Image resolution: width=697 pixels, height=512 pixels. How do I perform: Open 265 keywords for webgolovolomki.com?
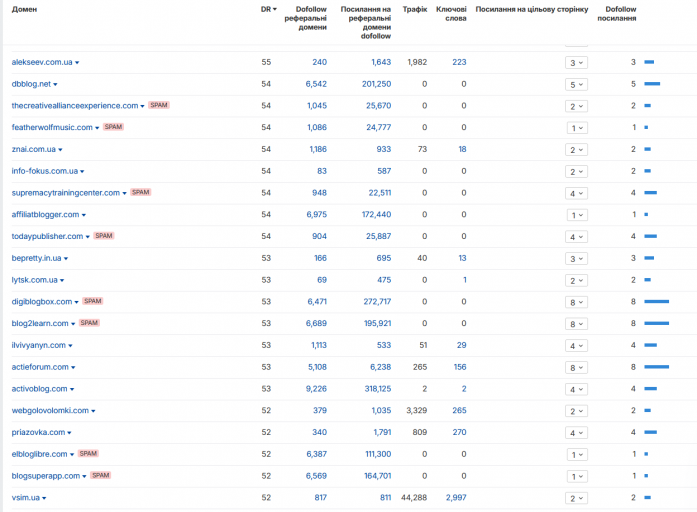click(x=459, y=411)
